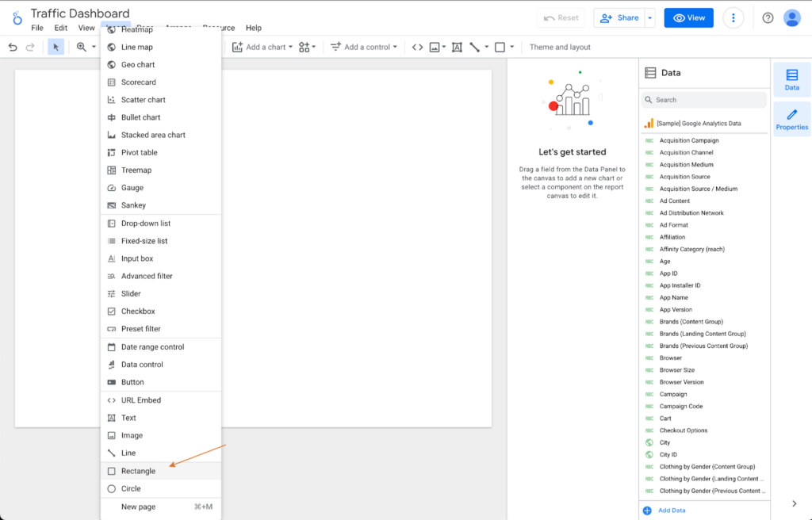The height and width of the screenshot is (520, 812).
Task: Select Input box menu entry
Action: point(161,258)
